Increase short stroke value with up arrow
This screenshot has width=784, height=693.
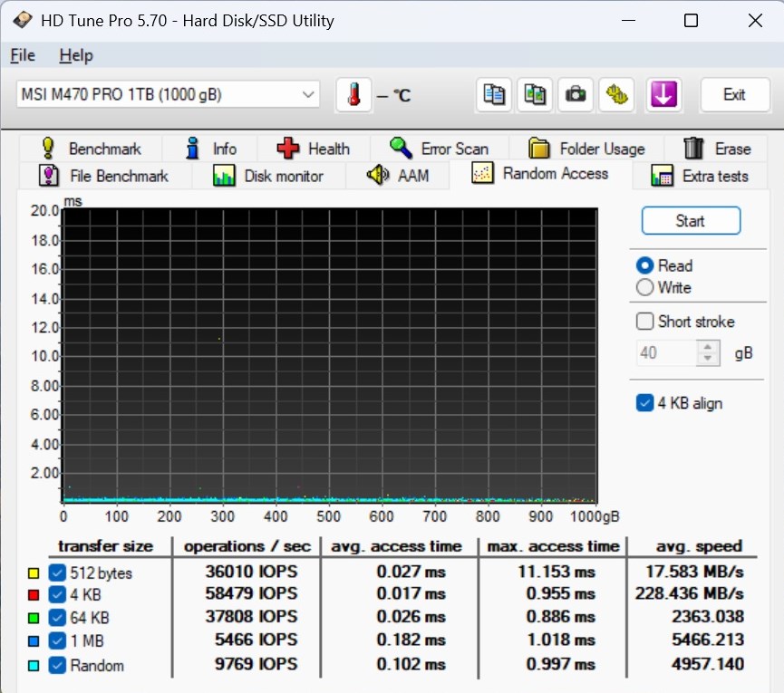tap(709, 347)
